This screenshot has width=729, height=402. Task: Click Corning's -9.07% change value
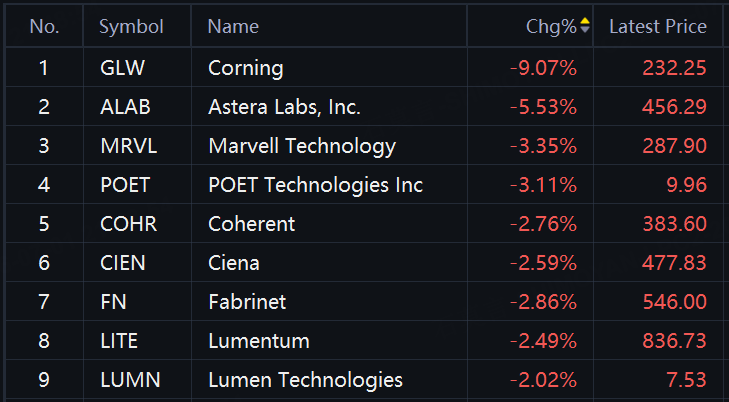click(x=543, y=68)
